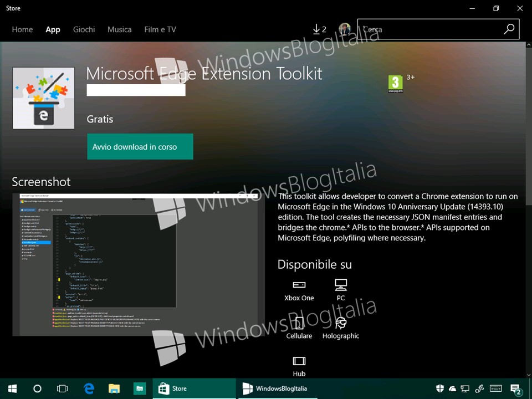532x399 pixels.
Task: Open Action Center notifications icon
Action: pyautogui.click(x=516, y=389)
